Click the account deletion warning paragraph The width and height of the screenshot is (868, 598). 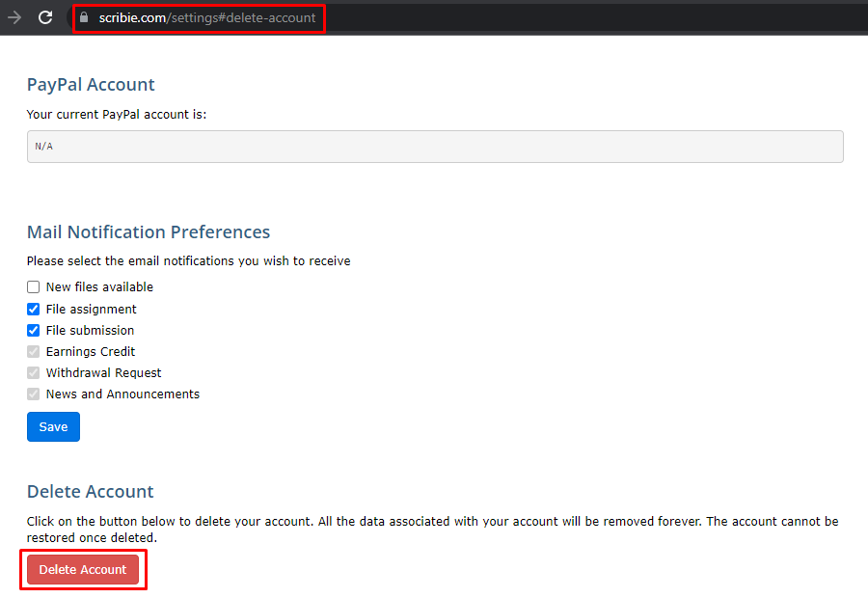coord(433,530)
